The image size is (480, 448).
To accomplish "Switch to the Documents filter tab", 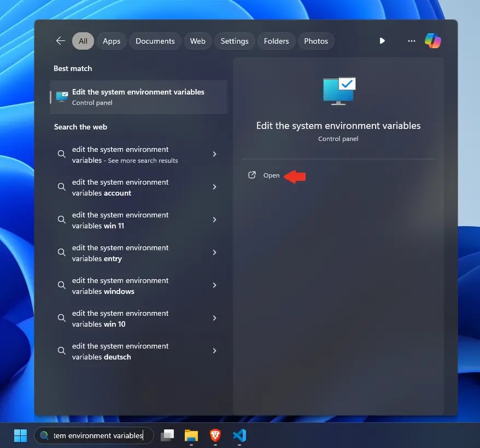I will 155,41.
